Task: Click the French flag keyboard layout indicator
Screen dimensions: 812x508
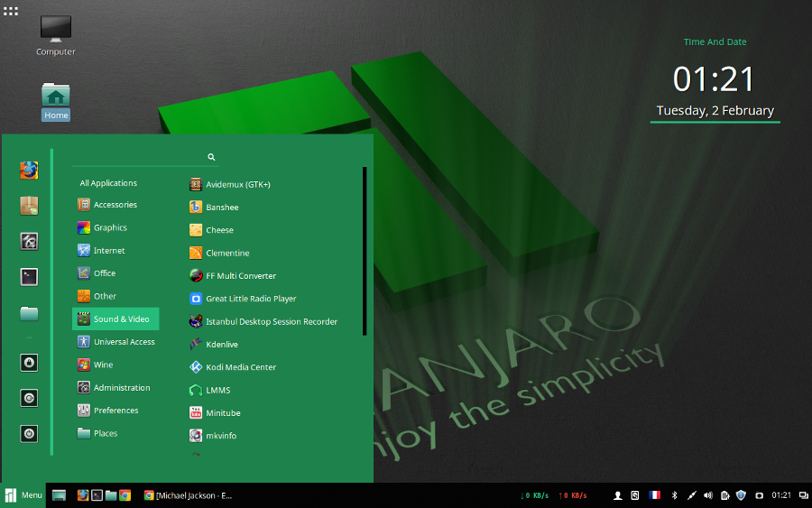Action: pos(655,495)
